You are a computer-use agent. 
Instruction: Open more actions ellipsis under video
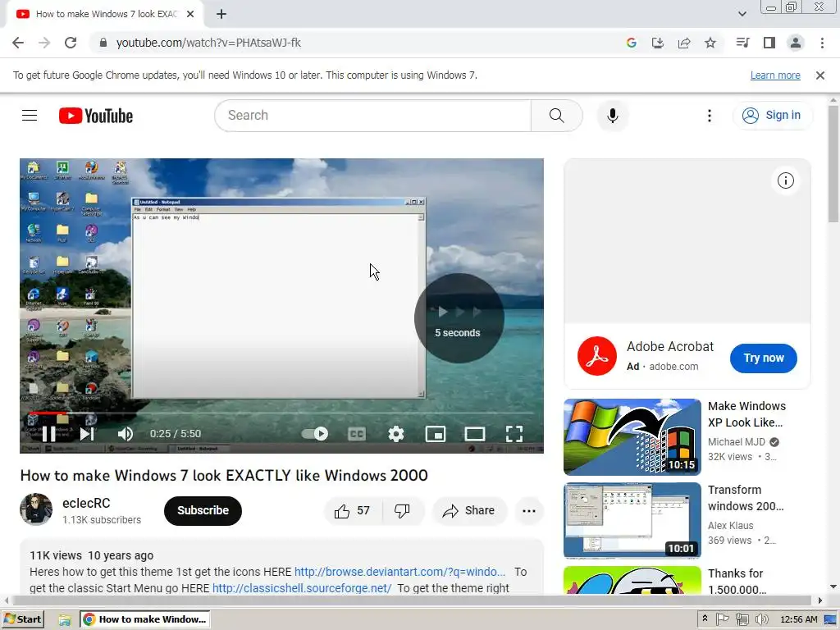(529, 510)
